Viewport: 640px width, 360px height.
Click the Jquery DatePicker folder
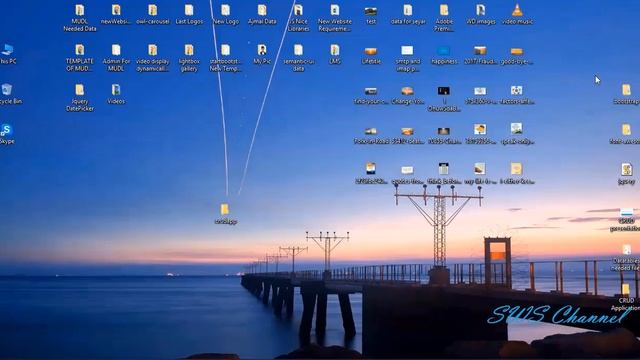coord(80,98)
